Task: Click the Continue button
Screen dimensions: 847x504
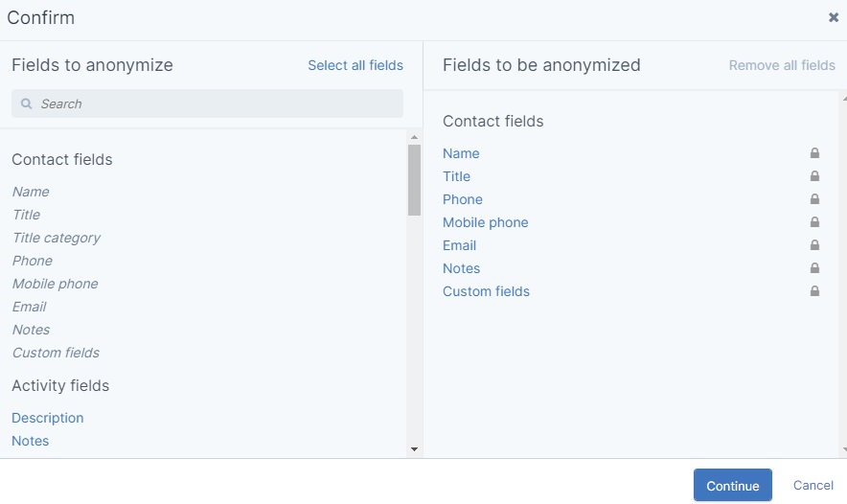Action: point(732,485)
